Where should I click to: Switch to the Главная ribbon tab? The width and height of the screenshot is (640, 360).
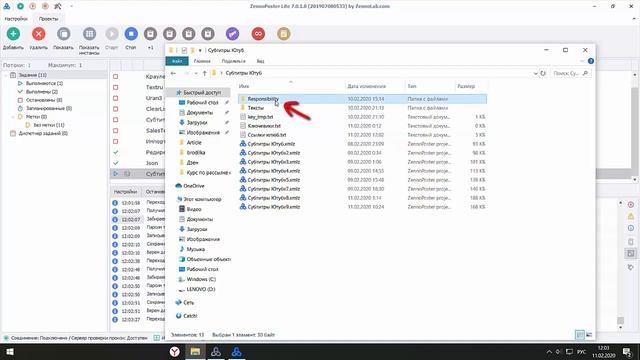(202, 61)
